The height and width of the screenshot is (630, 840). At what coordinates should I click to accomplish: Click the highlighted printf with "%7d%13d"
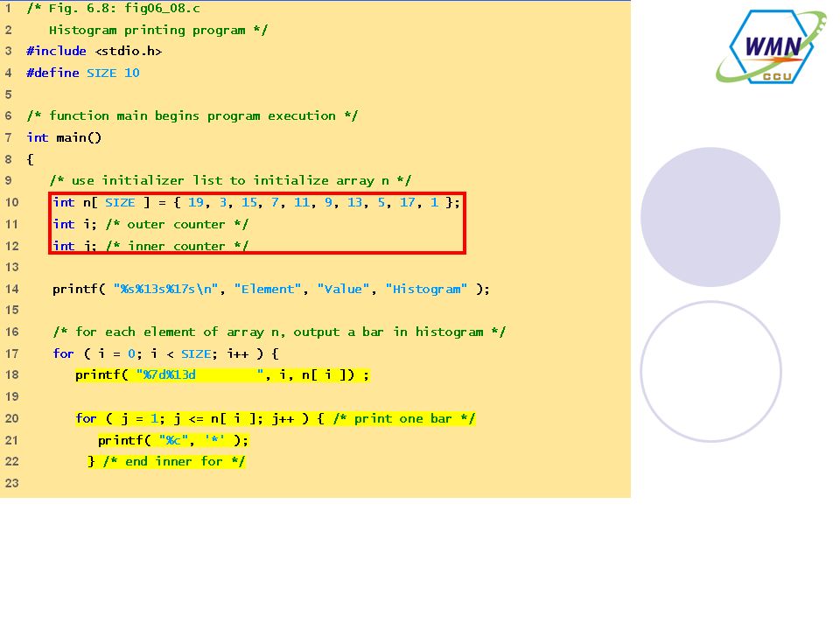pos(221,375)
